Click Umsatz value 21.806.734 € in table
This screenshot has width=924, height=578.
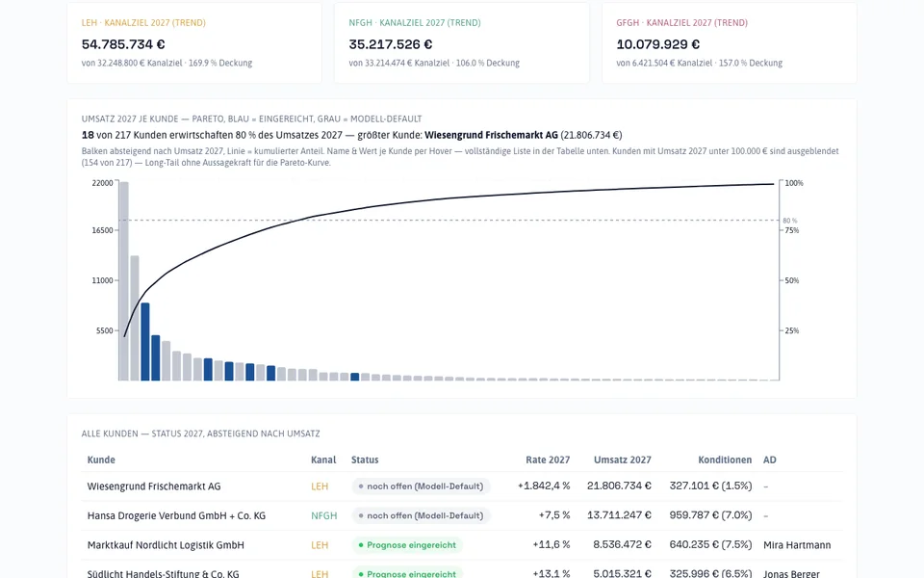click(x=619, y=486)
